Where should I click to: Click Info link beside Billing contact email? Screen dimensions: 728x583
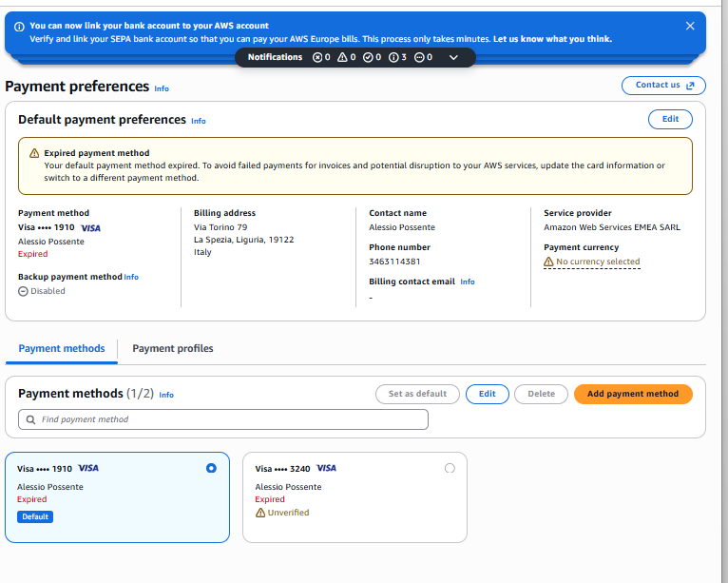tap(467, 282)
